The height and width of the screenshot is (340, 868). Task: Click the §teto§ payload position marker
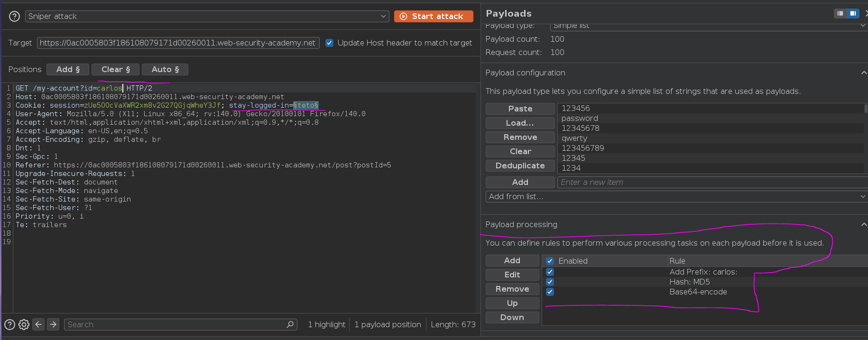coord(305,105)
